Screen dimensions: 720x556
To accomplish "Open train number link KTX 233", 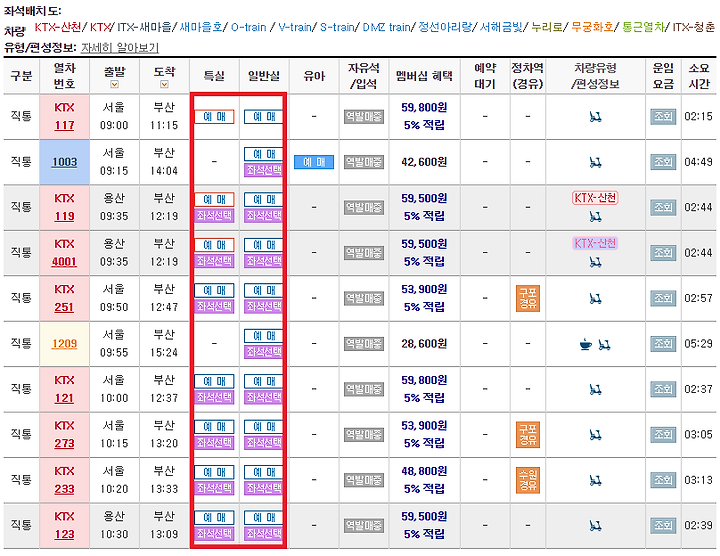I will 64,489.
